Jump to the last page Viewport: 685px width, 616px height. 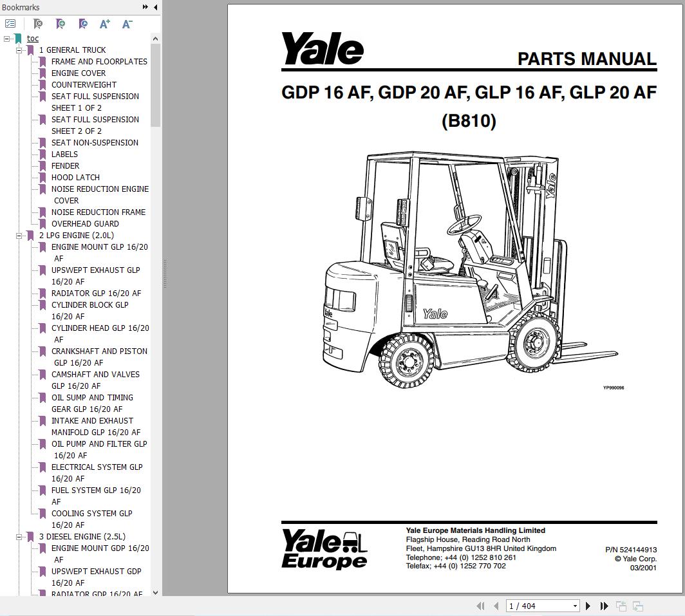[x=604, y=606]
